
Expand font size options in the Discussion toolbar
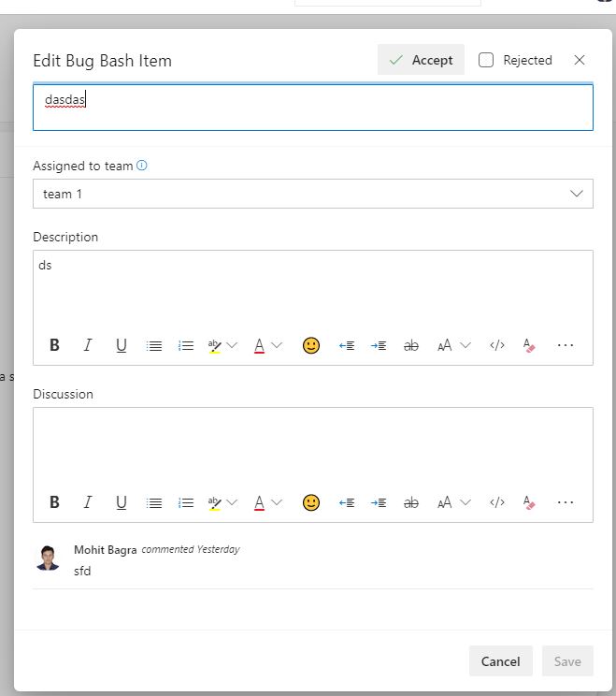click(466, 502)
